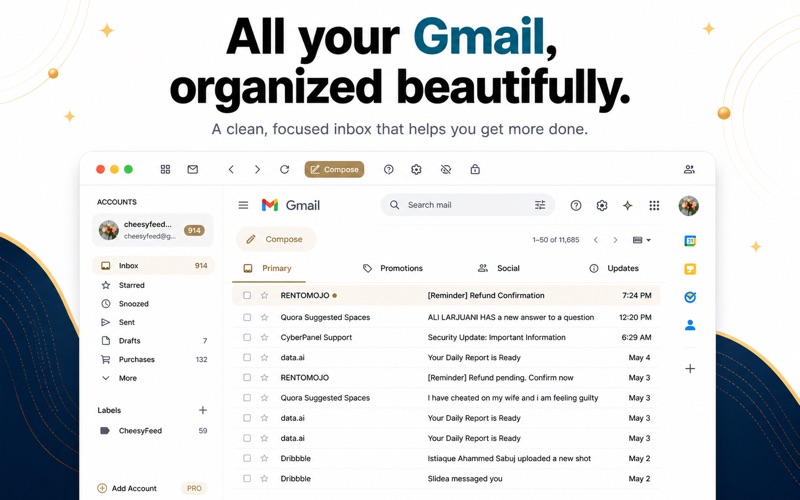Select checkbox for CyberPanel Support email
800x500 pixels.
tap(247, 337)
